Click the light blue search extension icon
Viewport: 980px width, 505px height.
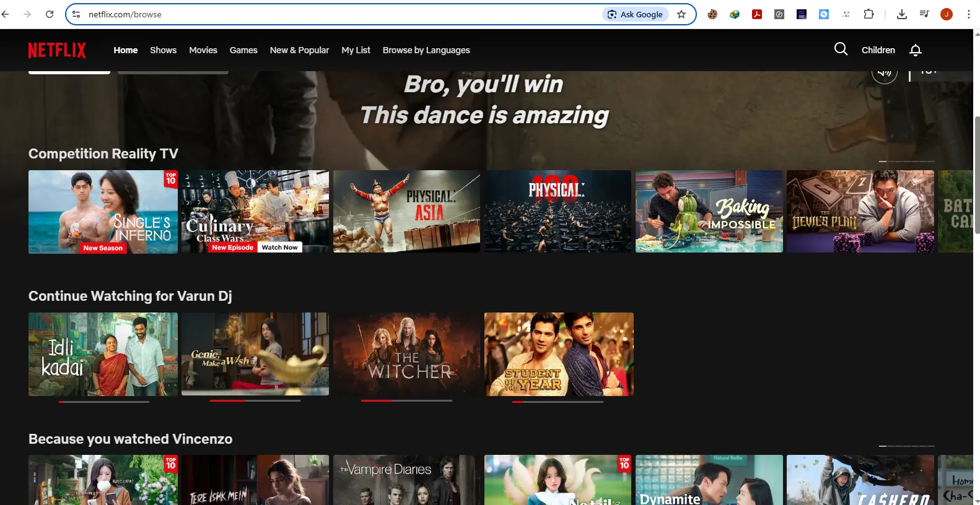point(824,14)
